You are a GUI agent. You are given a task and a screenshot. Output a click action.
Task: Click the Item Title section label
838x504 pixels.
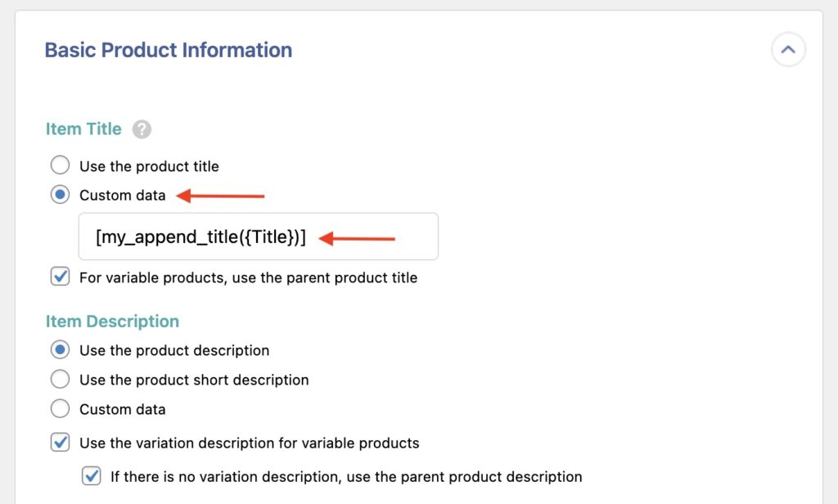point(83,128)
